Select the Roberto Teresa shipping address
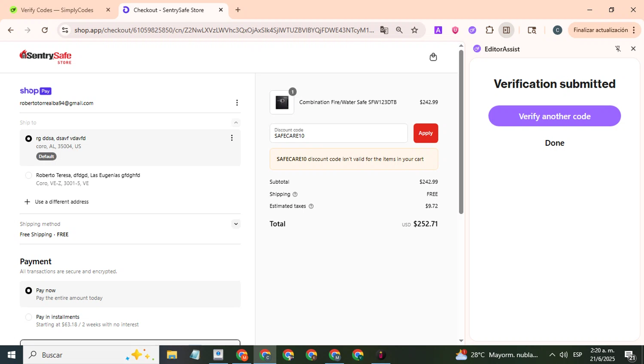The width and height of the screenshot is (644, 364). pos(29,175)
